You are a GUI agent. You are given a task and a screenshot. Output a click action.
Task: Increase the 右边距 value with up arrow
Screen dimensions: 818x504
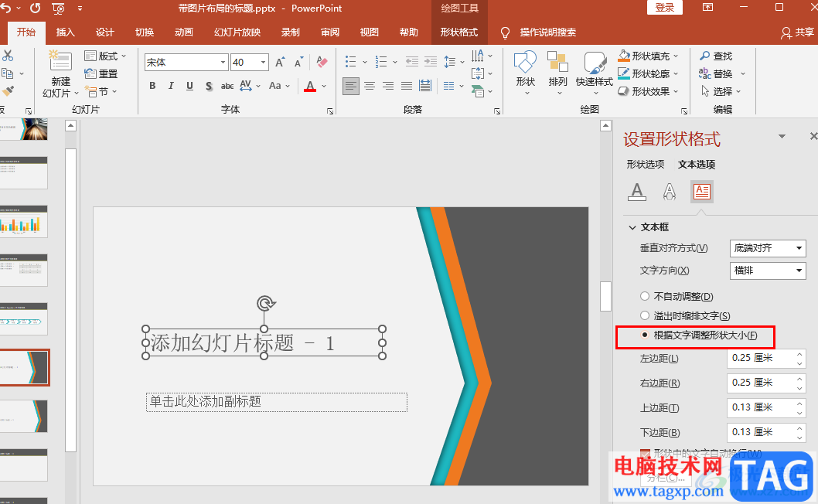pyautogui.click(x=799, y=378)
